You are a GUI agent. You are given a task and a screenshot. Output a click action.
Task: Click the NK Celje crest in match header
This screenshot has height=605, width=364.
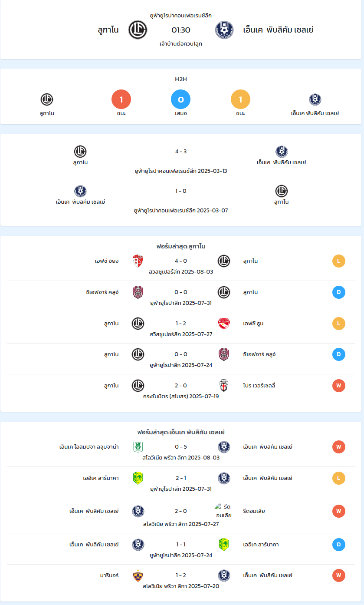(224, 30)
